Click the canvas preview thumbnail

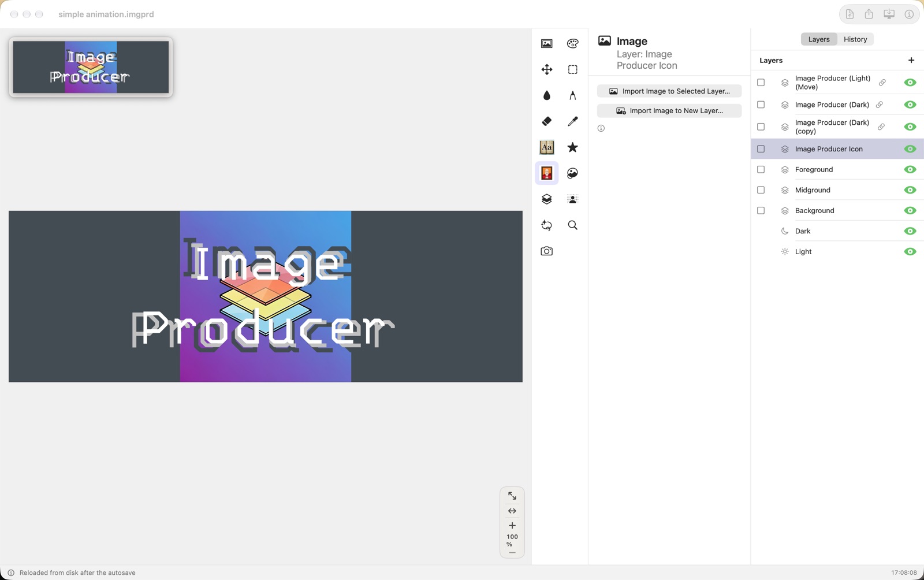(x=91, y=67)
